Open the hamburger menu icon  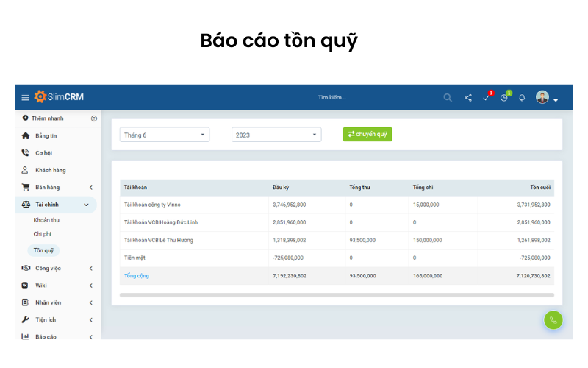tap(25, 98)
